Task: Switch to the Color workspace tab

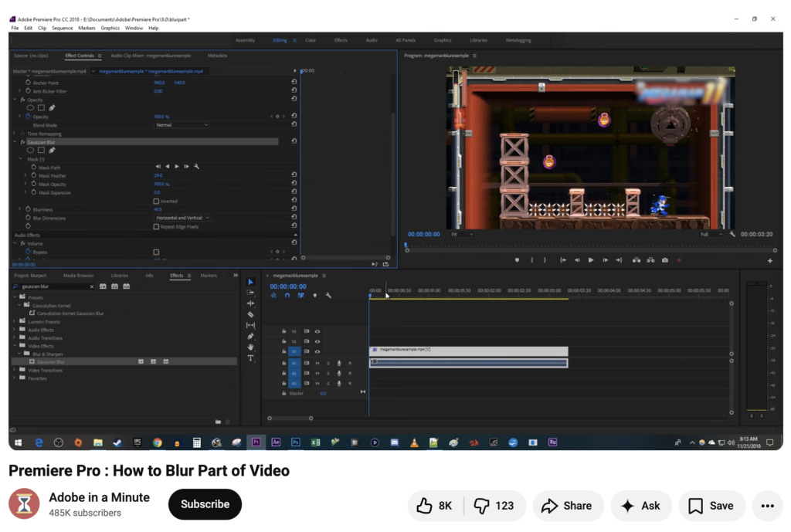Action: [311, 40]
